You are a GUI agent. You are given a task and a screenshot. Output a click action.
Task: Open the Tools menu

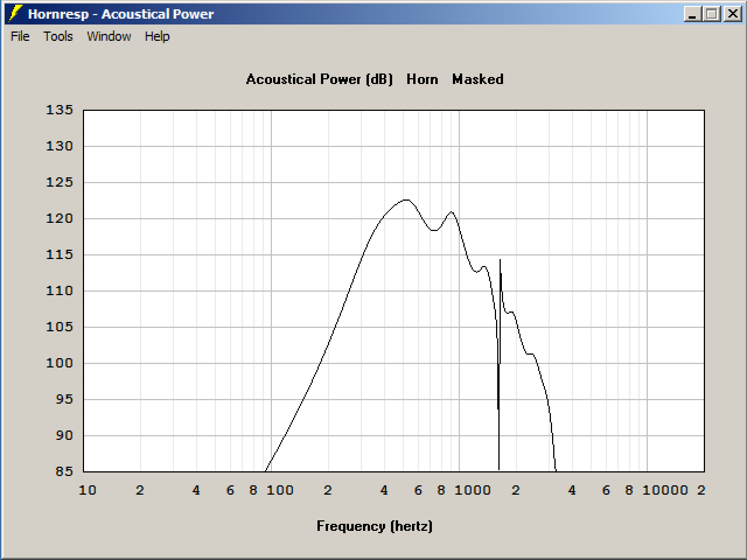pyautogui.click(x=58, y=36)
